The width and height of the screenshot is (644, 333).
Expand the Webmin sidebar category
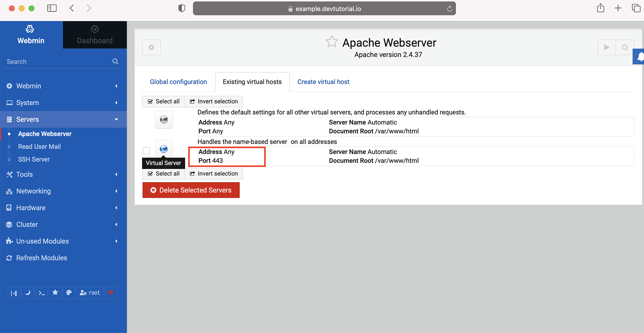click(63, 86)
